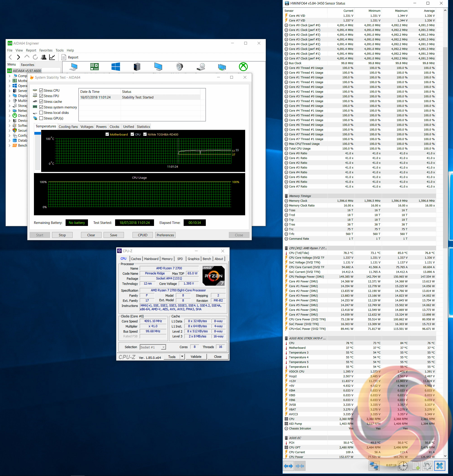The width and height of the screenshot is (453, 476).
Task: Click AIDA64 toolbar refresh icon
Action: 35,57
